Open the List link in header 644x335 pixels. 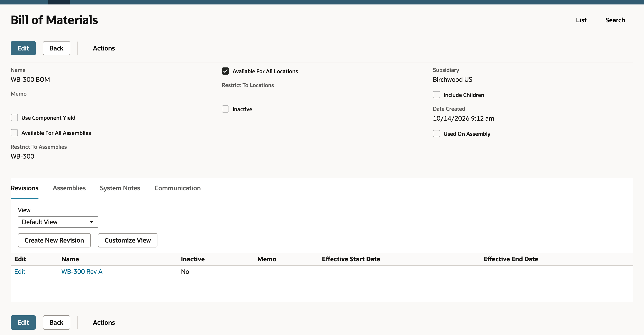click(x=581, y=20)
